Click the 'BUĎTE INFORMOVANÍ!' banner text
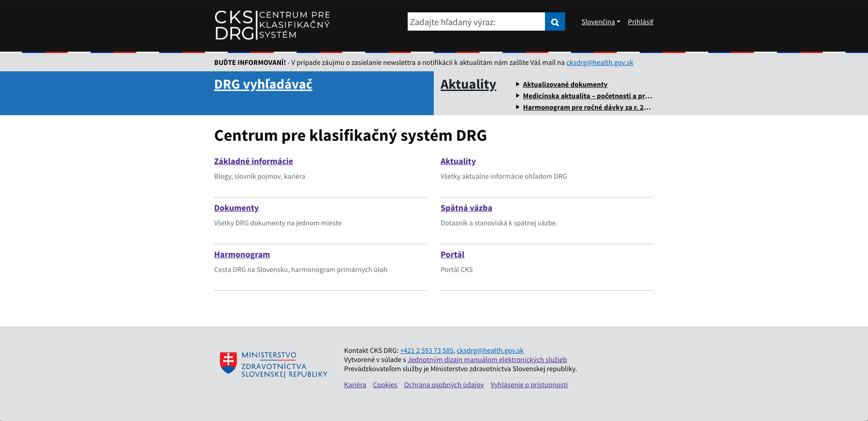This screenshot has width=868, height=421. tap(250, 62)
